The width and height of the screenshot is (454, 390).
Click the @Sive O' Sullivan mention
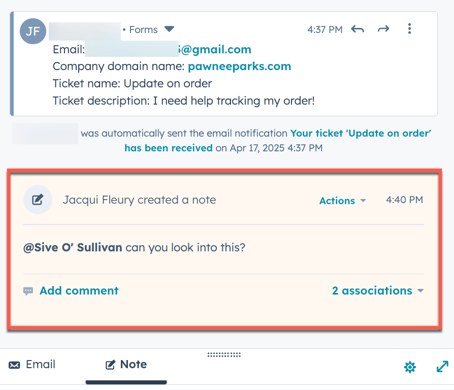tap(72, 248)
